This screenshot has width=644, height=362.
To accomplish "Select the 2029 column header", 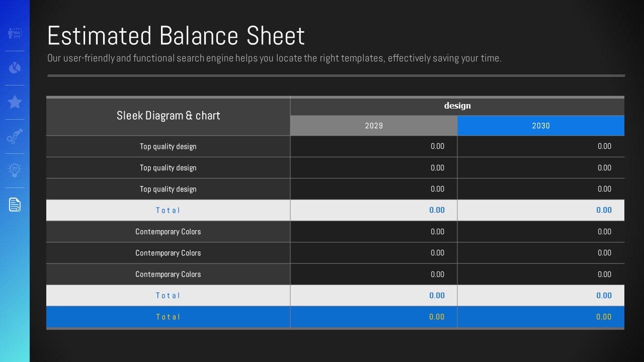I will pyautogui.click(x=373, y=126).
